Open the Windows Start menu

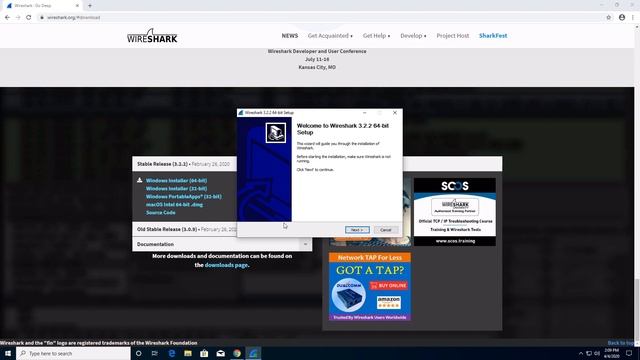[8, 353]
